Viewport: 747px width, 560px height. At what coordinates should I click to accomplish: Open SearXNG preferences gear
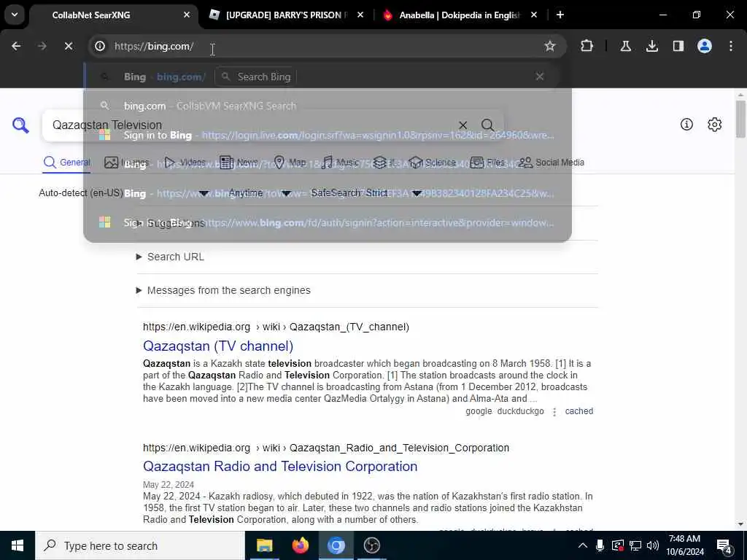[715, 125]
